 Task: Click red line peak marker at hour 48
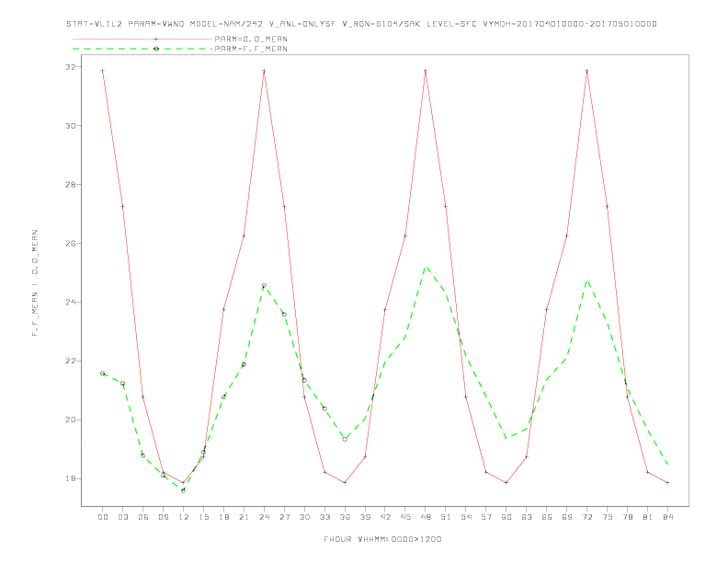[x=426, y=71]
